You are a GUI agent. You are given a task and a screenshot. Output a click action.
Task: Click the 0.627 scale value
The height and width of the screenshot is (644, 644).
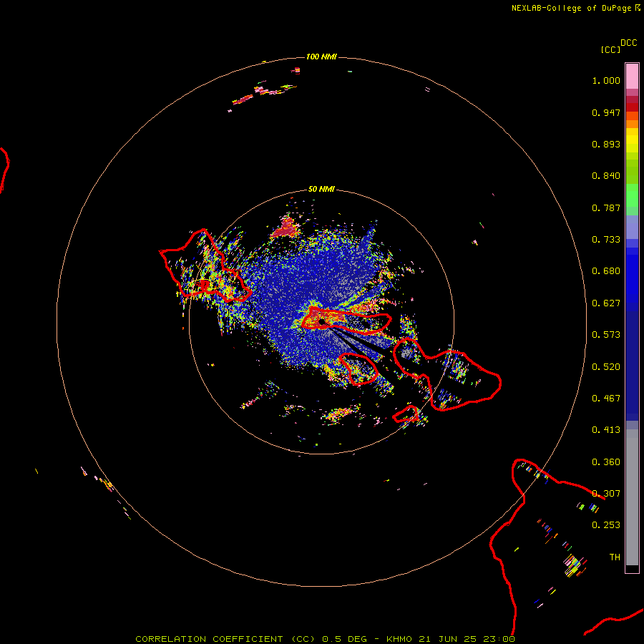point(606,303)
